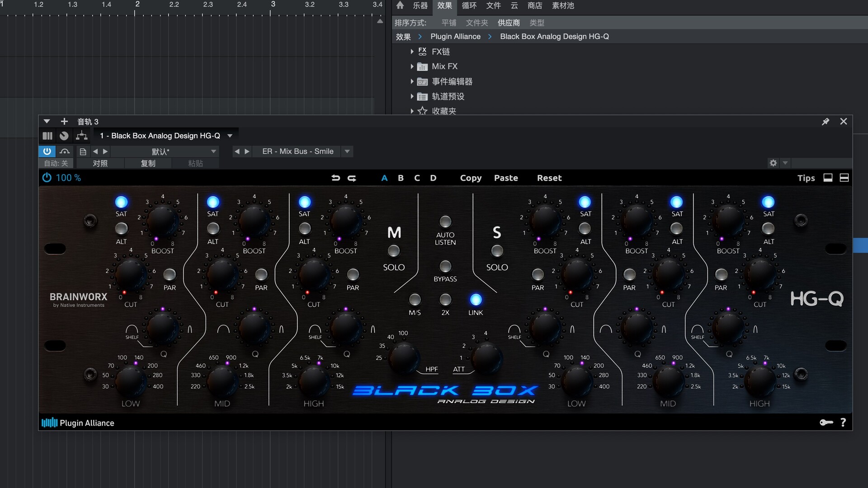The width and height of the screenshot is (868, 488).
Task: Click the activity dial icon in plugin header
Action: tap(64, 136)
